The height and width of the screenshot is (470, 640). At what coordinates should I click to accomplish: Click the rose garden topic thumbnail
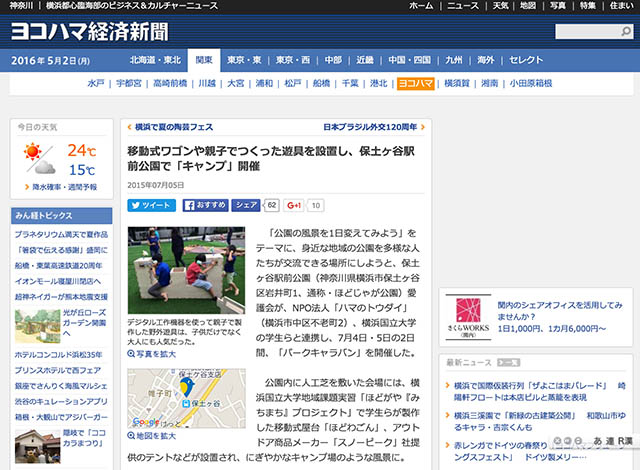click(38, 326)
